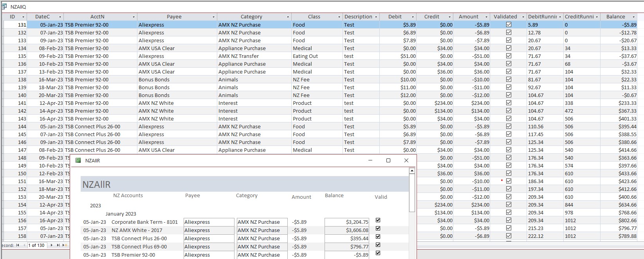Jump to the last record in navigator
The width and height of the screenshot is (644, 259).
(x=58, y=245)
